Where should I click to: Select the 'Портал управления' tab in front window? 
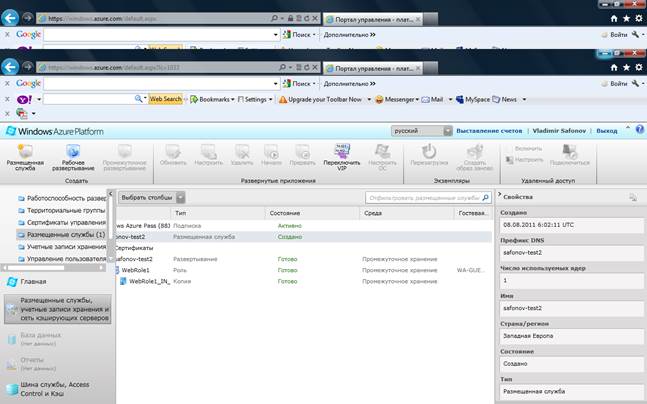coord(373,69)
